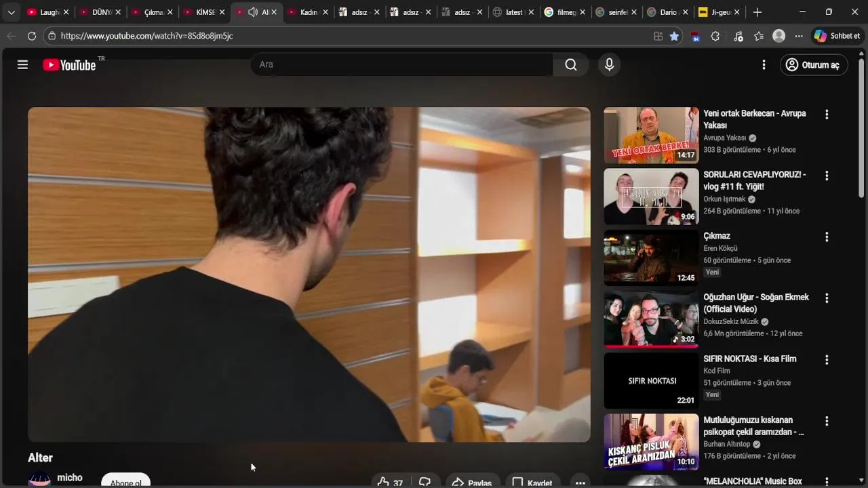The width and height of the screenshot is (868, 488).
Task: Open micho channel name below video
Action: tap(70, 478)
